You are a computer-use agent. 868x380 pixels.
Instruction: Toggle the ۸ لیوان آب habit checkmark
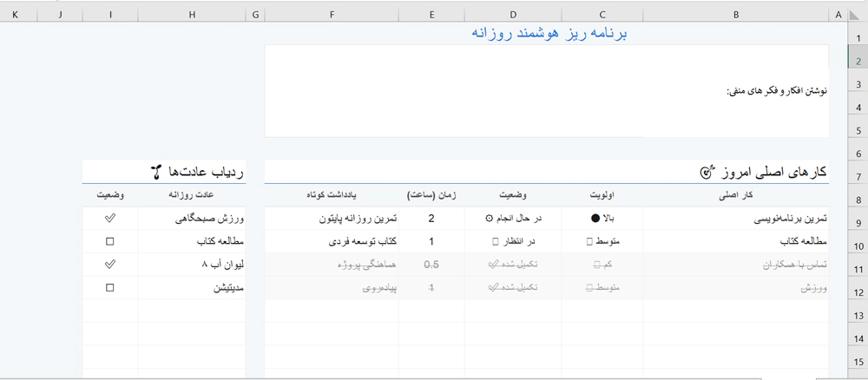[109, 265]
